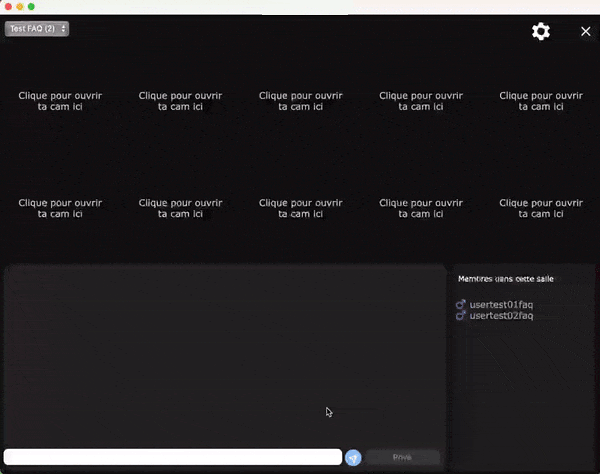Click the yellow macOS minimize button
This screenshot has width=600, height=474.
20,7
